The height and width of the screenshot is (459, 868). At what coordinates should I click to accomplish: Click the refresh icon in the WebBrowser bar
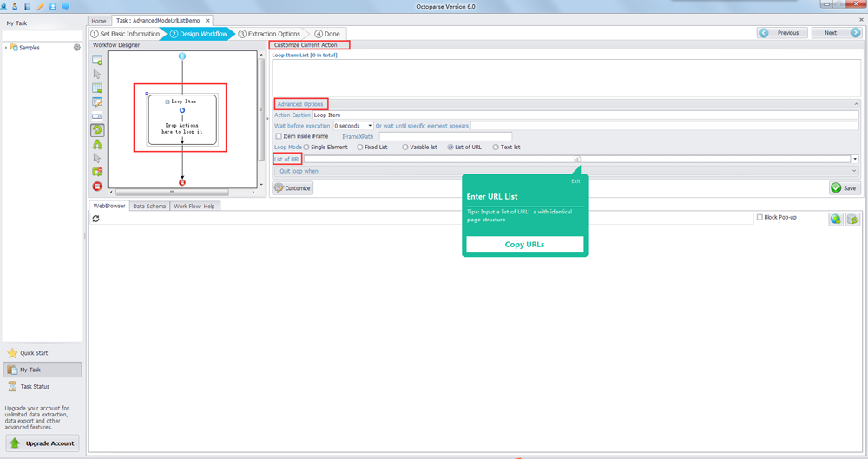point(96,220)
